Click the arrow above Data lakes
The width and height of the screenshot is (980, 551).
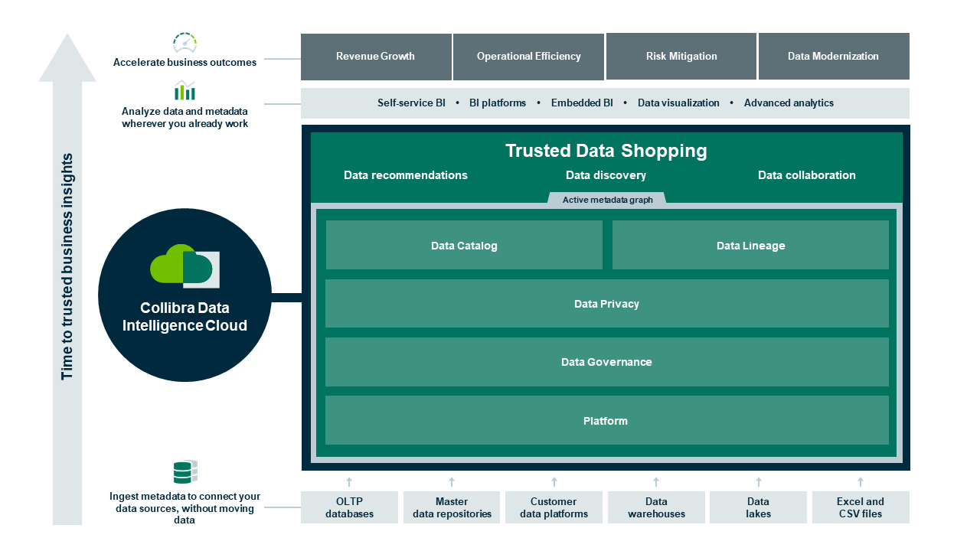pos(758,482)
